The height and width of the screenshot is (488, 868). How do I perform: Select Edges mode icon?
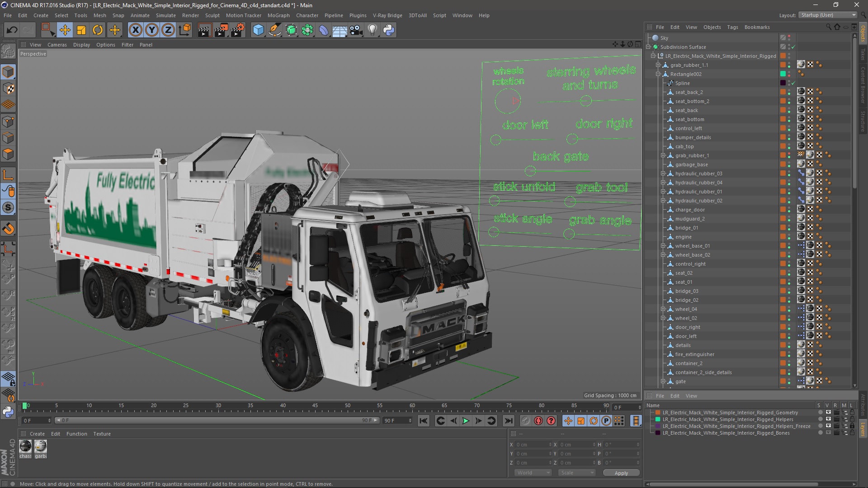8,138
